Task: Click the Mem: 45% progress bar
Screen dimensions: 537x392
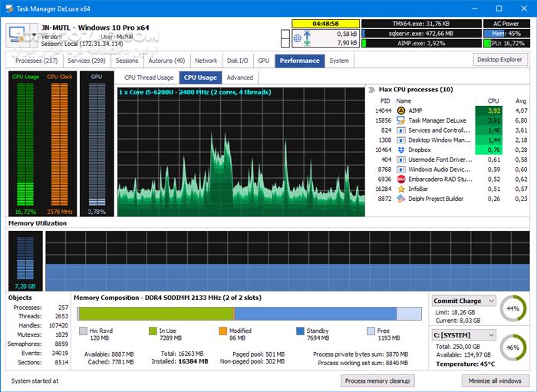Action: tap(506, 34)
